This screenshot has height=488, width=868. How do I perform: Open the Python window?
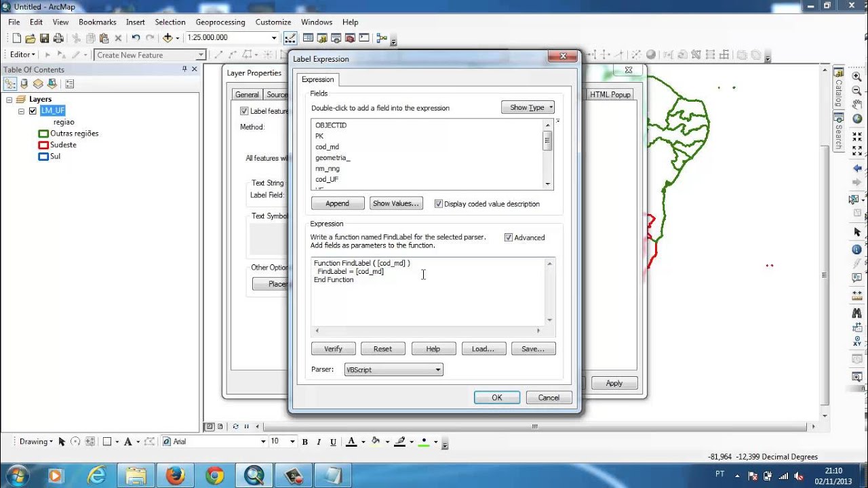[364, 38]
